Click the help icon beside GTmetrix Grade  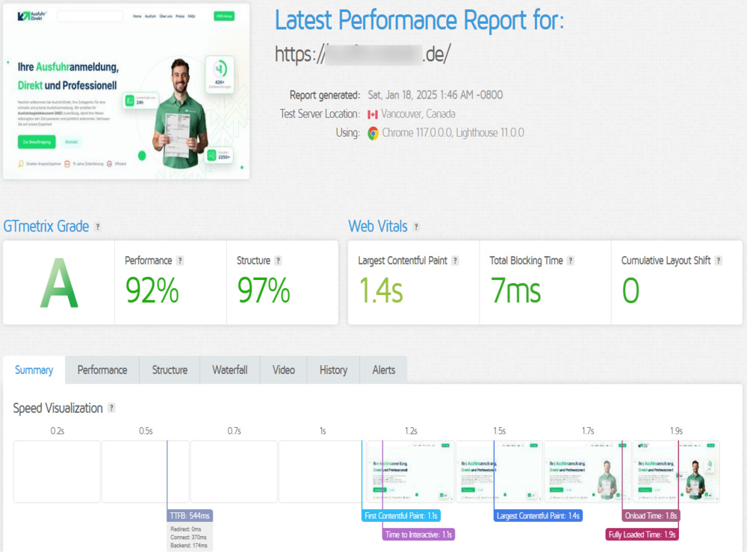click(x=98, y=227)
